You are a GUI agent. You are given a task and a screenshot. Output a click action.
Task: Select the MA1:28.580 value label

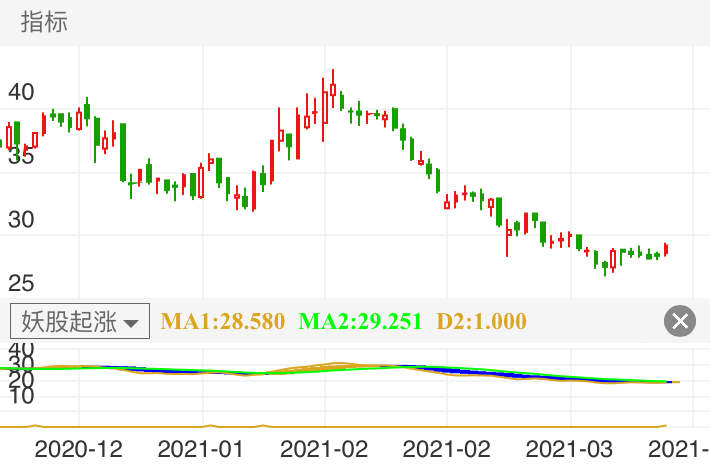click(x=222, y=321)
